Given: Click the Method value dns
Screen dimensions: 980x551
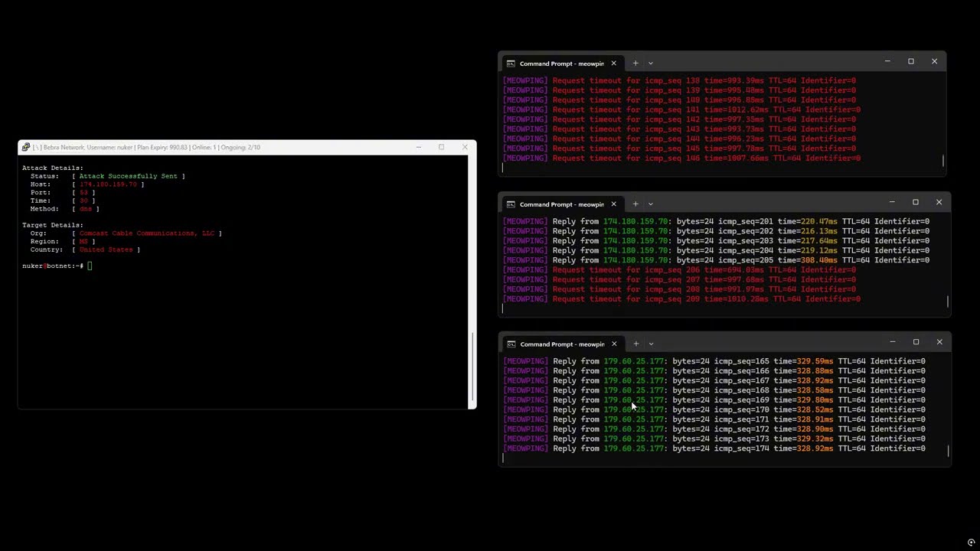Looking at the screenshot, I should click(85, 209).
